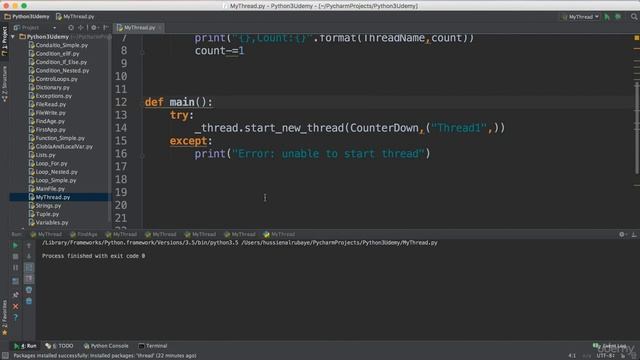Click the Pin tab icon in Run panel
This screenshot has width=640, height=360.
(15, 294)
